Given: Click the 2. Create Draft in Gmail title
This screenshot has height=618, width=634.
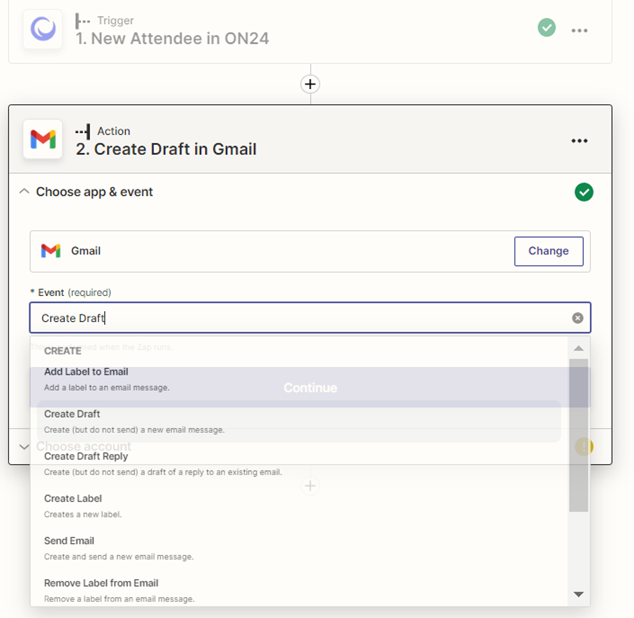Looking at the screenshot, I should (x=166, y=149).
